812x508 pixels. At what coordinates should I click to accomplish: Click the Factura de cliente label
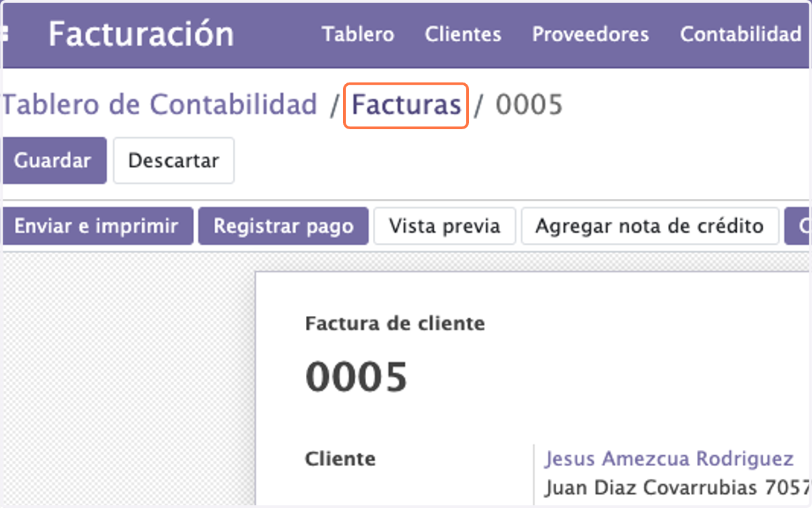pos(395,323)
